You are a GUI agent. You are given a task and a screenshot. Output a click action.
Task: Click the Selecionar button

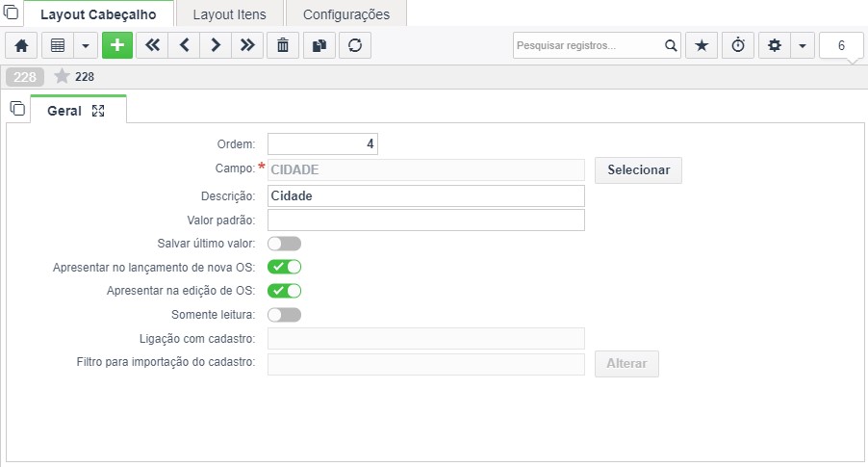click(x=638, y=170)
